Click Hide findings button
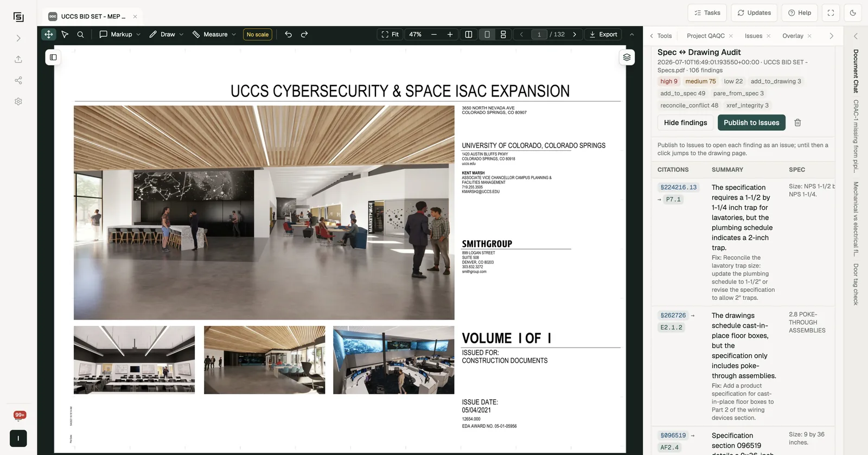The width and height of the screenshot is (868, 455). [x=685, y=123]
